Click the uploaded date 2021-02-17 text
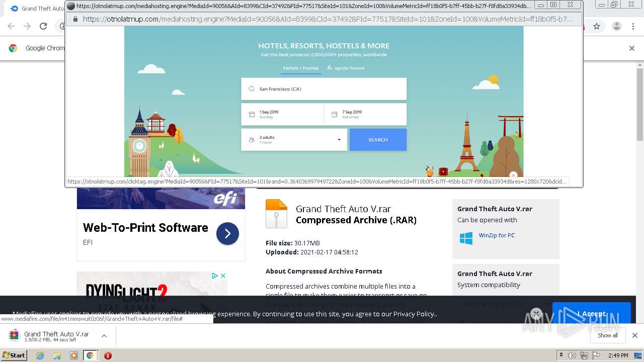Viewport: 644px width, 362px height. pos(329,252)
